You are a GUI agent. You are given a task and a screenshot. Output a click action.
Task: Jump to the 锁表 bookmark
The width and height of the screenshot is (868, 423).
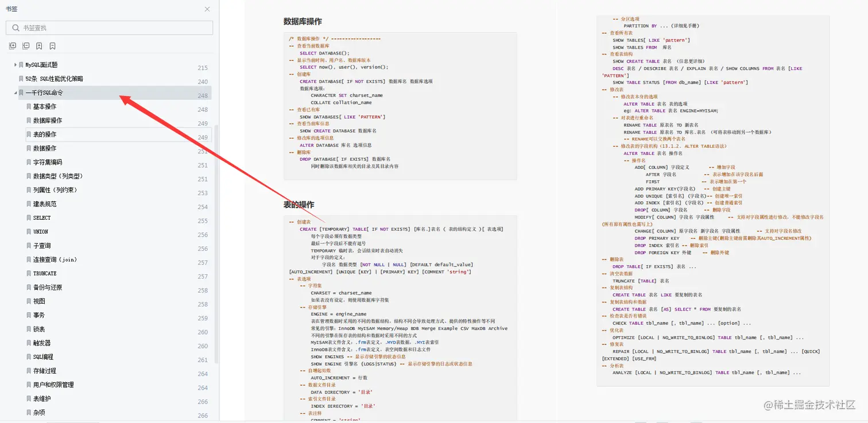[x=39, y=329]
